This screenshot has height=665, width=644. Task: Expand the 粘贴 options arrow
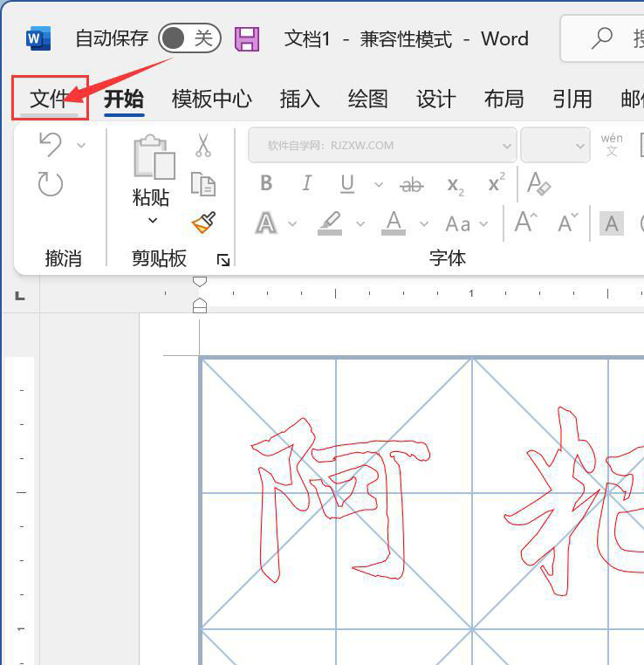(153, 220)
